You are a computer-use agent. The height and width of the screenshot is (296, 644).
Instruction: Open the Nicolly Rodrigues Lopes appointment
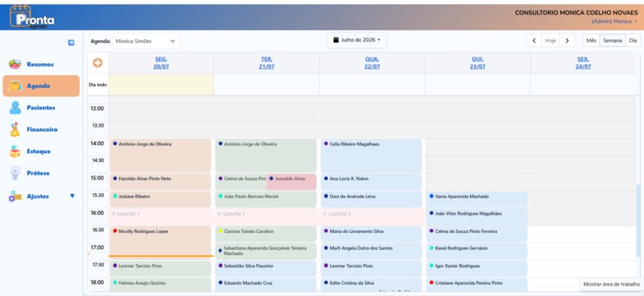point(160,242)
